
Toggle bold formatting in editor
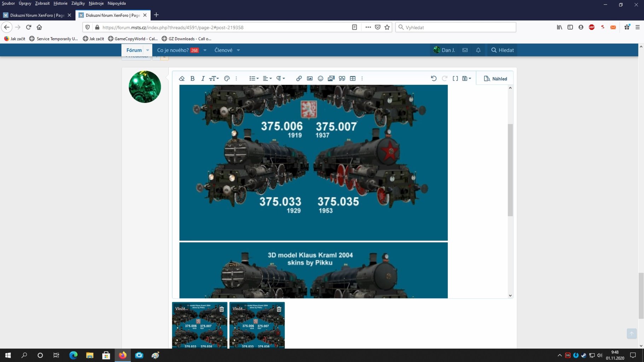click(192, 78)
